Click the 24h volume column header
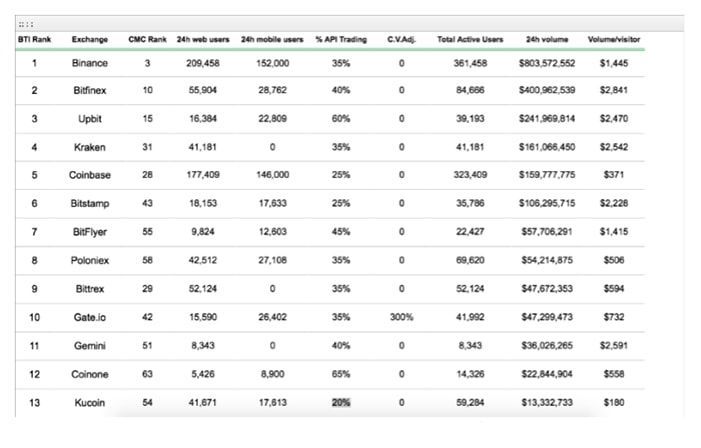701x448 pixels. [x=547, y=39]
